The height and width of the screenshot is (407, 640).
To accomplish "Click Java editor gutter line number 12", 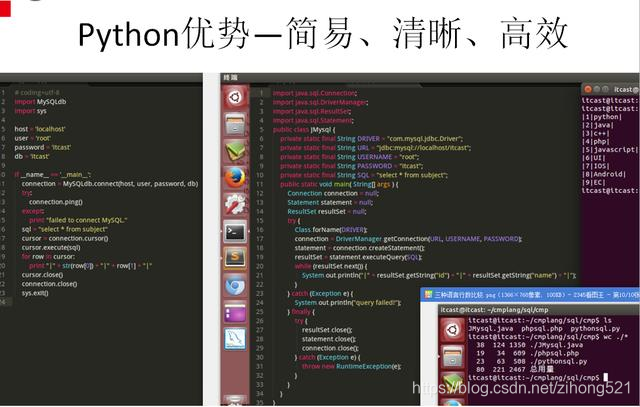I will click(x=260, y=193).
